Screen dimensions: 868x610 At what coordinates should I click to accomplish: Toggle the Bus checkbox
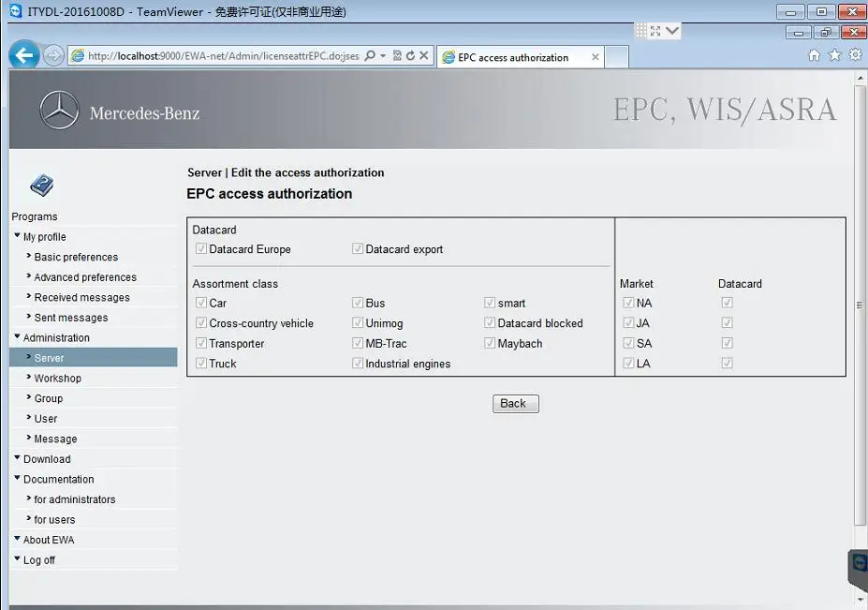[x=358, y=303]
